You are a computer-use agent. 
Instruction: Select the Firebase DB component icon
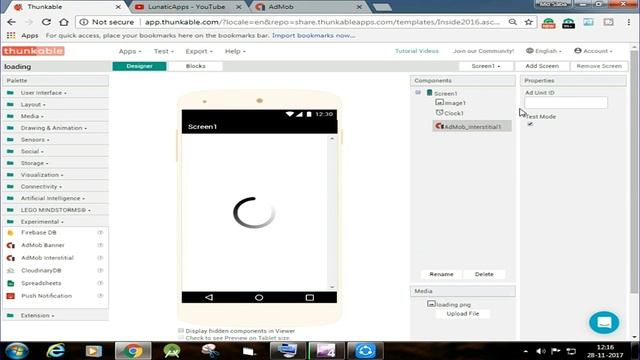11,233
